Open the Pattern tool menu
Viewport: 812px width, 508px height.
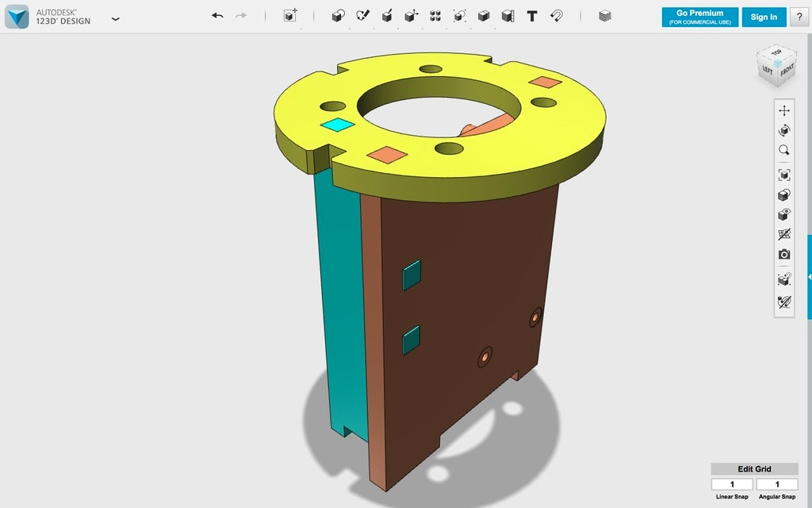(435, 16)
